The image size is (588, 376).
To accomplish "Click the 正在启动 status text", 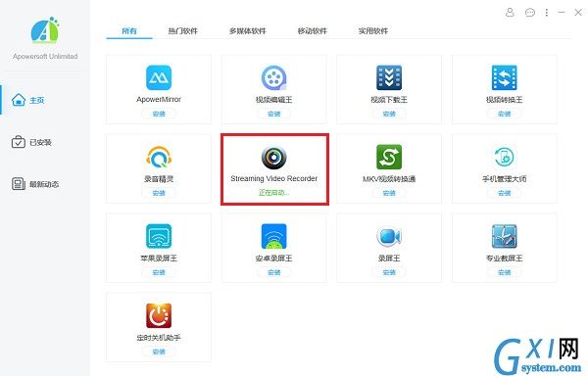I will 273,193.
